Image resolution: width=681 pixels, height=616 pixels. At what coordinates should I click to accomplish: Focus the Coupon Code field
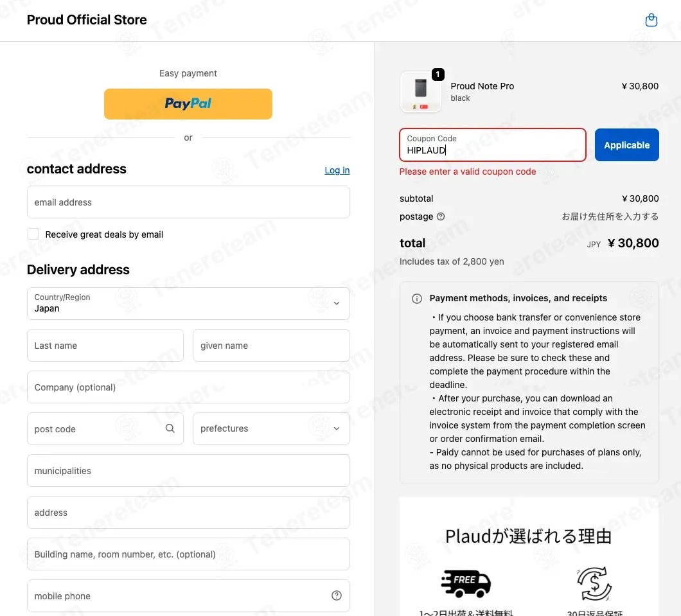tap(493, 145)
